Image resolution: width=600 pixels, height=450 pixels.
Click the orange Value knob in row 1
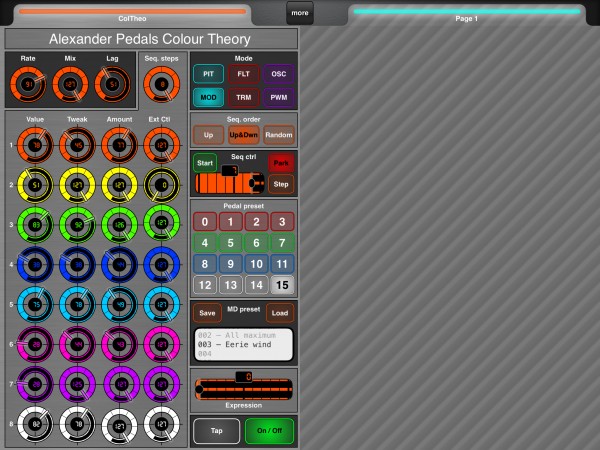[x=35, y=145]
